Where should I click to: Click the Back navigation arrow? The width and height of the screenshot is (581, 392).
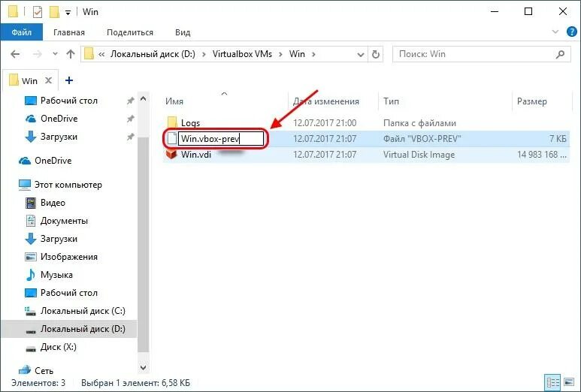tap(15, 54)
